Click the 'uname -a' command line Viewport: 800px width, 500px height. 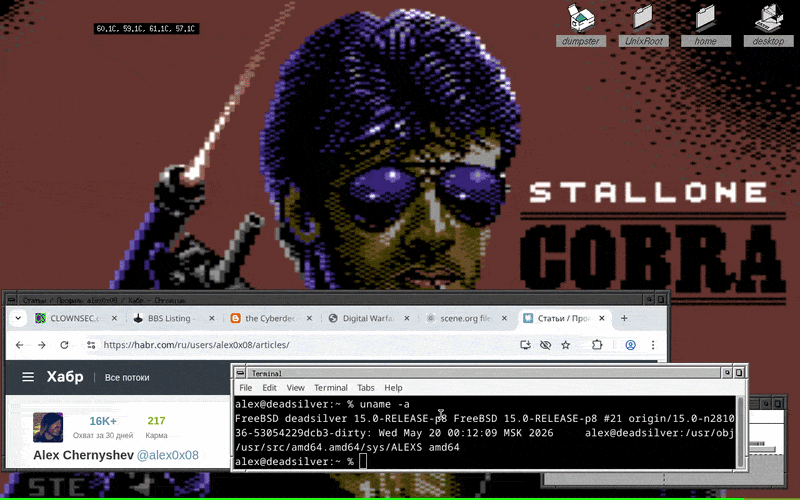322,404
